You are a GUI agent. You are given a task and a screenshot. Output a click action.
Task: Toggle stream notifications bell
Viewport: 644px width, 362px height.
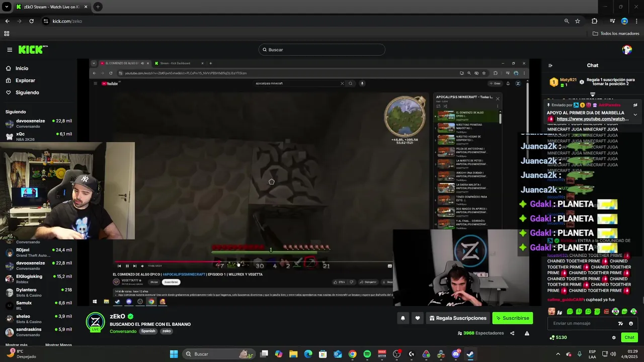[x=403, y=318]
